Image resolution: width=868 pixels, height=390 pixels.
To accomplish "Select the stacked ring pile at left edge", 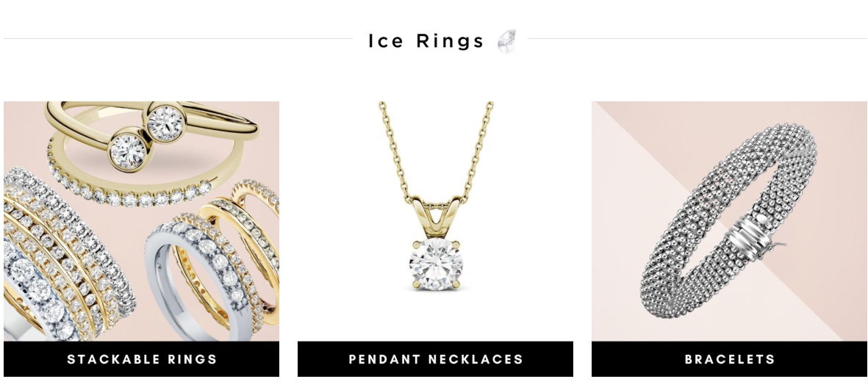I will pos(61,260).
